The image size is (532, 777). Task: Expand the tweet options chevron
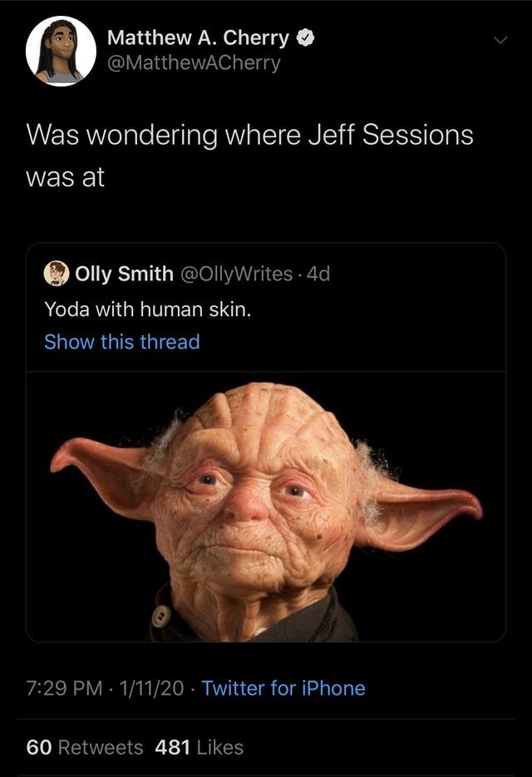point(500,40)
